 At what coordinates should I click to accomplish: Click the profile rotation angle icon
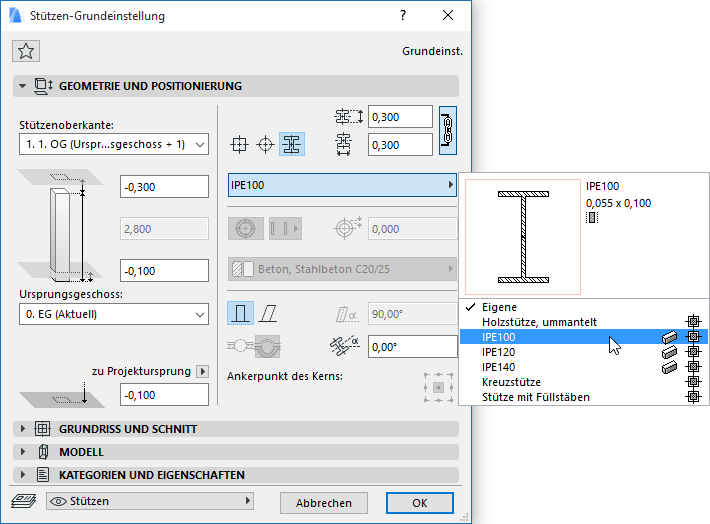coord(345,346)
